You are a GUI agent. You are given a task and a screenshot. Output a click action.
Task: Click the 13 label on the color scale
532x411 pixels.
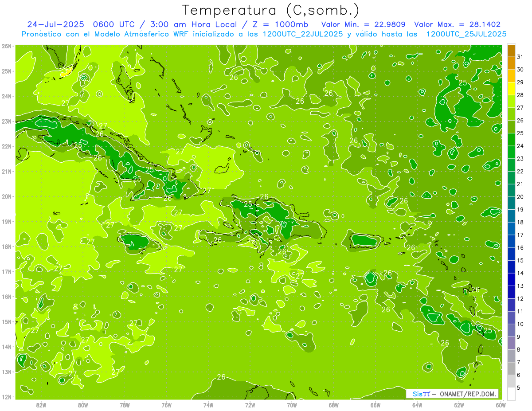tap(520, 286)
